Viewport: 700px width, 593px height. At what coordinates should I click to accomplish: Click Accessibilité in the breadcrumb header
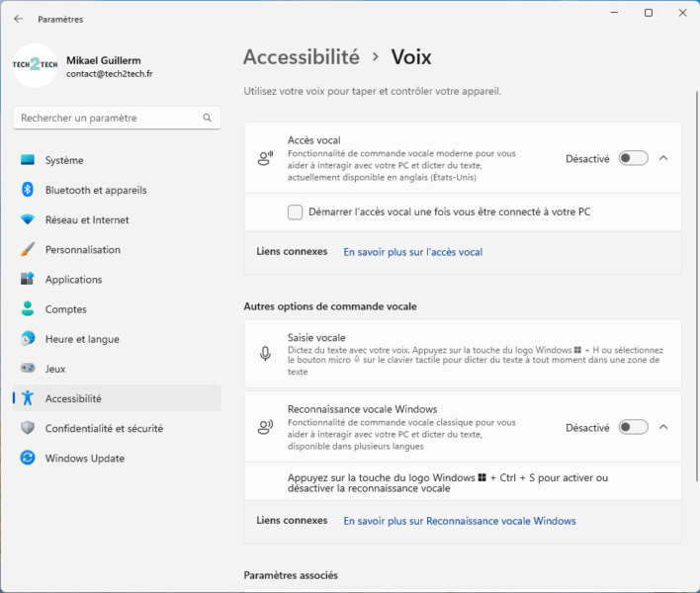[301, 57]
